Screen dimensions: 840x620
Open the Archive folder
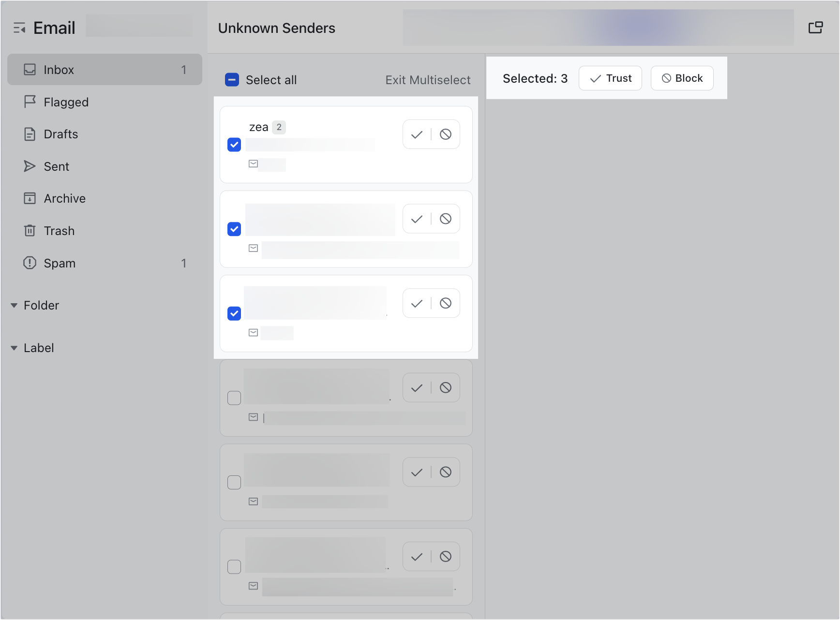tap(105, 198)
